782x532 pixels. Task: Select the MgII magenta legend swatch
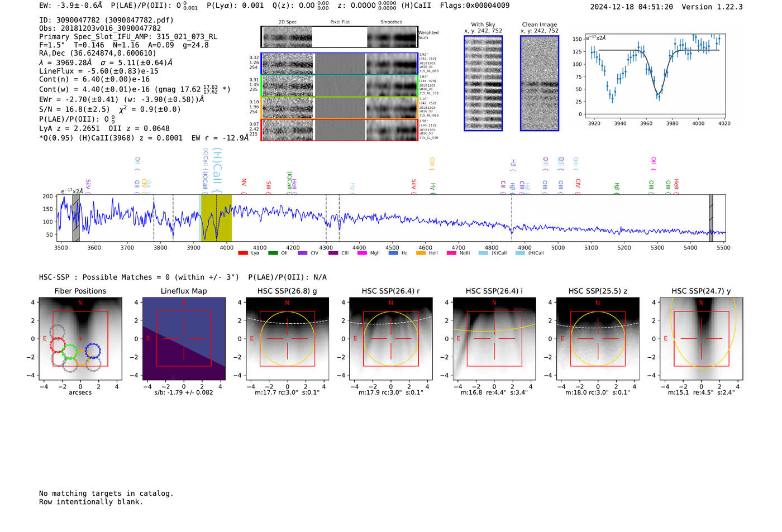[362, 253]
